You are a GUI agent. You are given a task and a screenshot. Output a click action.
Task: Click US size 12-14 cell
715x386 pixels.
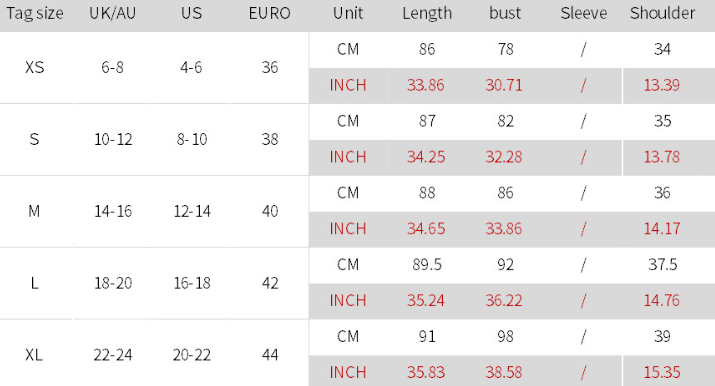[192, 211]
